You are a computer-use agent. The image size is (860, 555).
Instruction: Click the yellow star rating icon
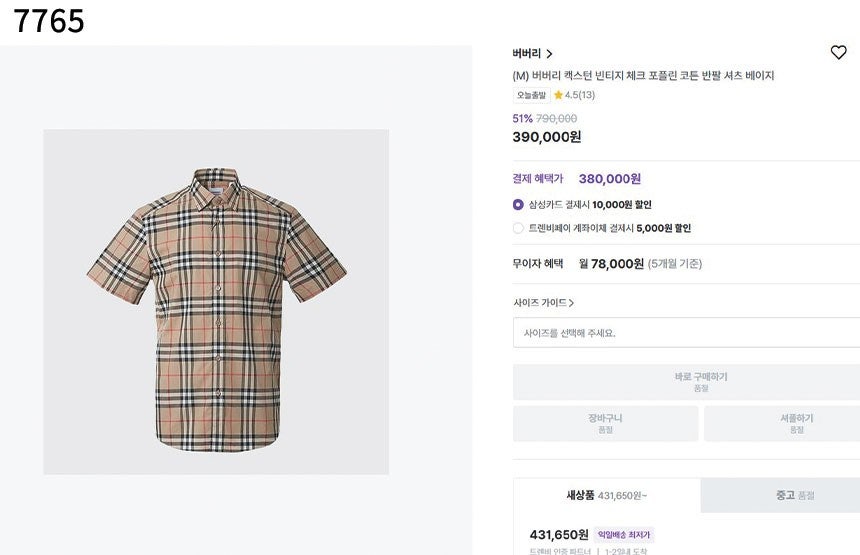[558, 95]
